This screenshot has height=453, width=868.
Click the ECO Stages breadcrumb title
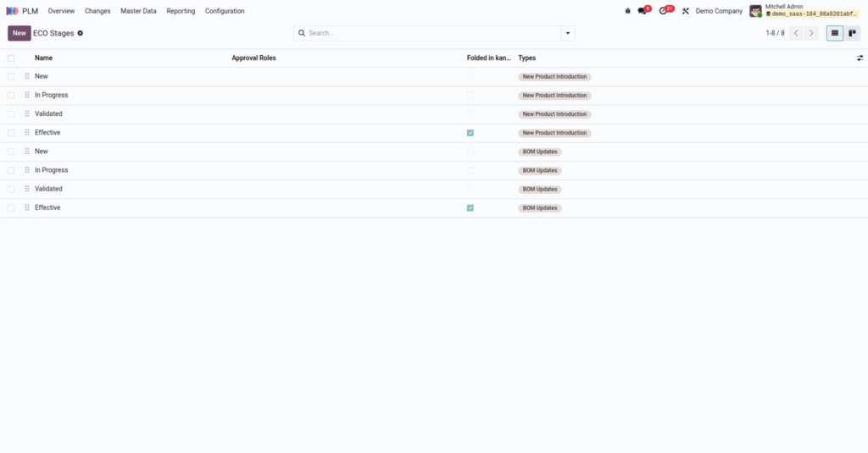(x=53, y=33)
